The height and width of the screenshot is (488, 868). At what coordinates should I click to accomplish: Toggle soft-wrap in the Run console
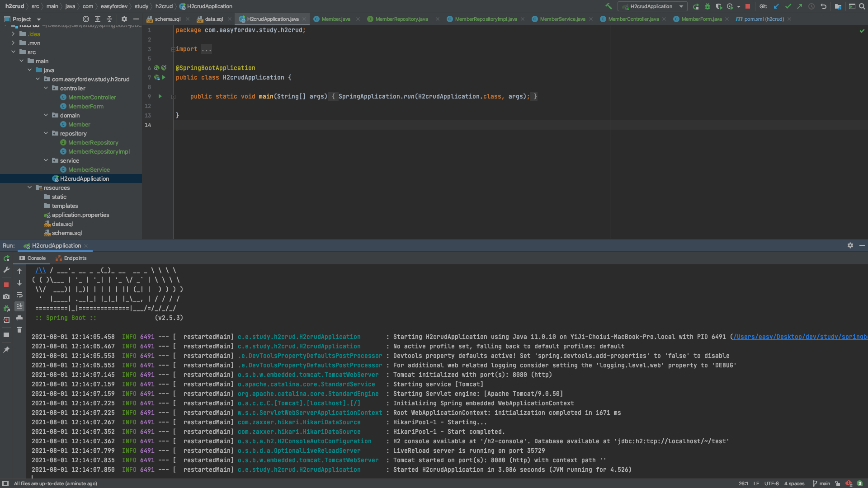click(19, 295)
